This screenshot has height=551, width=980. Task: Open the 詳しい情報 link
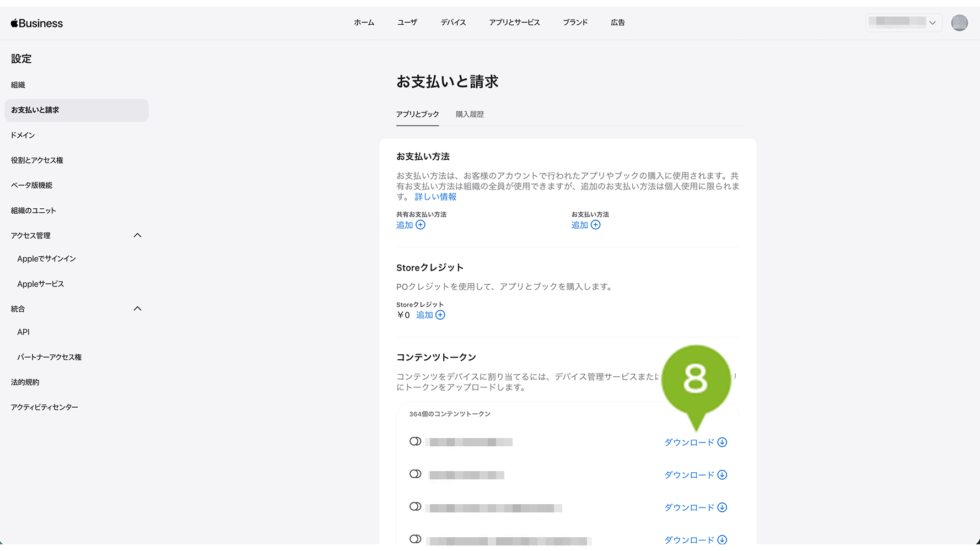point(435,197)
